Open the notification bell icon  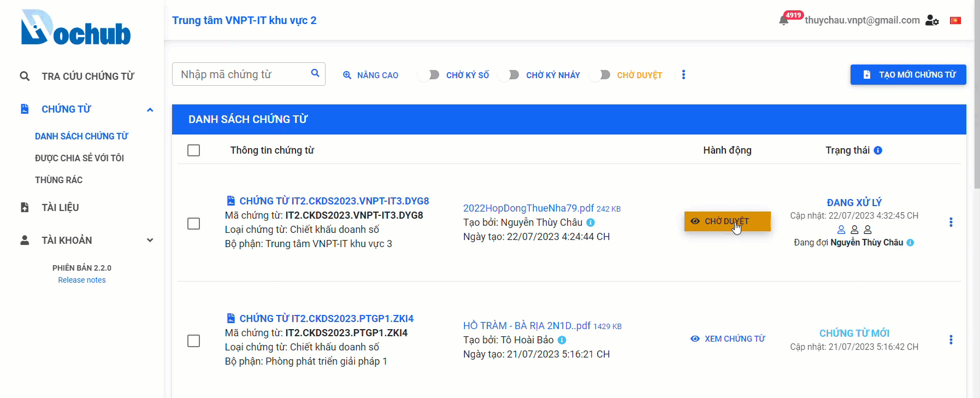pos(784,21)
